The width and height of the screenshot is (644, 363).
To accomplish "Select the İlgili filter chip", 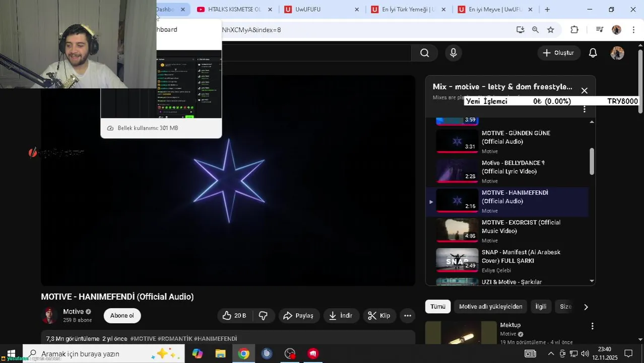I will 541,307.
